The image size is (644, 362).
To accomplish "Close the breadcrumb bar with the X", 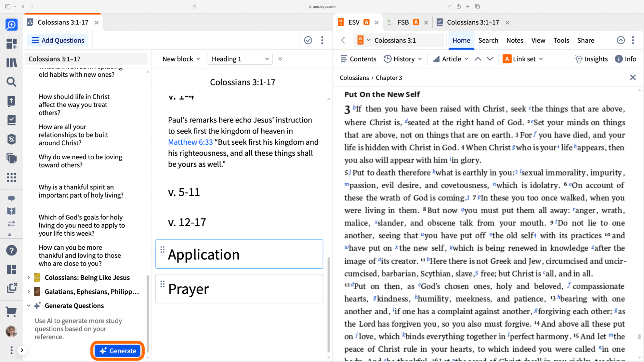I will pos(633,78).
